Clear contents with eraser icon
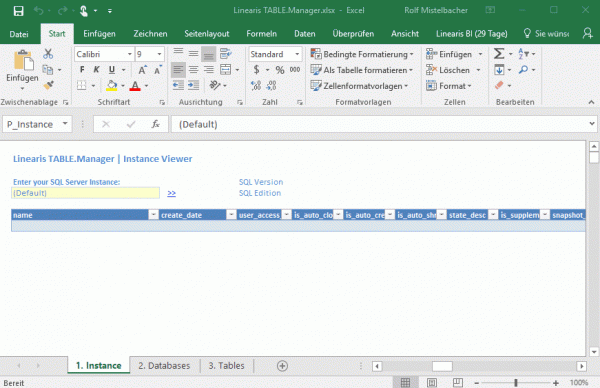Screen dimensions: 600x388 coord(499,85)
